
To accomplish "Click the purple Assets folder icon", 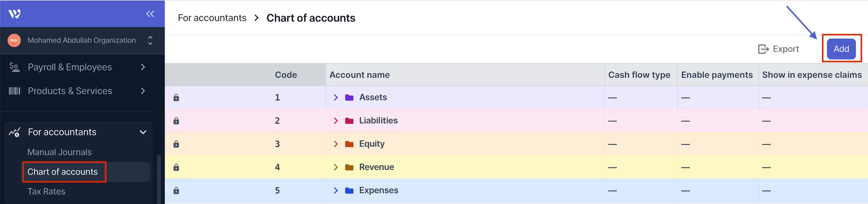I will [349, 97].
